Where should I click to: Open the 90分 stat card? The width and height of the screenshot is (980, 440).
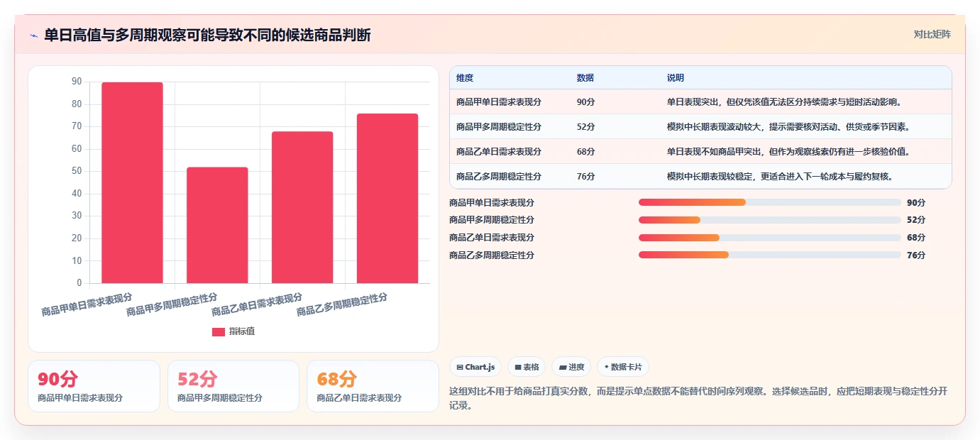point(94,386)
